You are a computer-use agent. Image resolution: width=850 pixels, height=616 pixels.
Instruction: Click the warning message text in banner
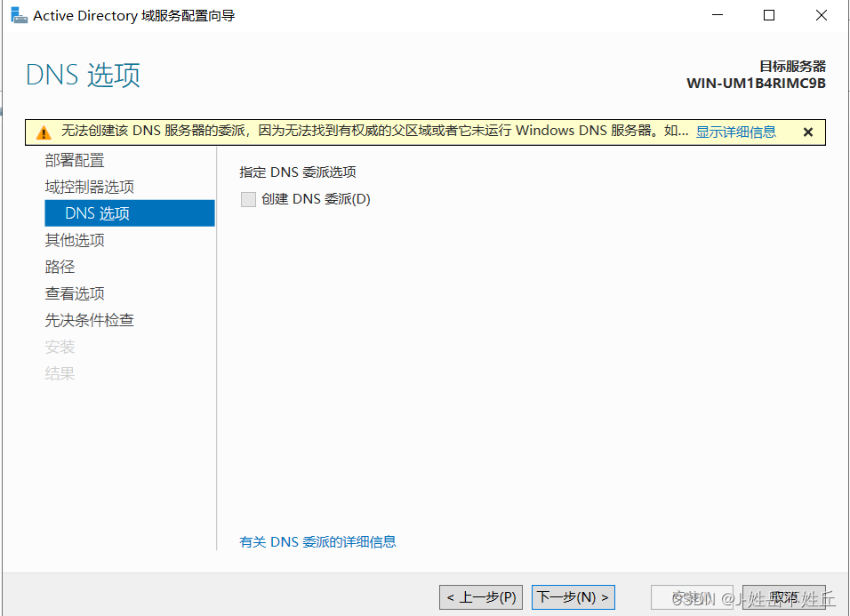[x=374, y=131]
